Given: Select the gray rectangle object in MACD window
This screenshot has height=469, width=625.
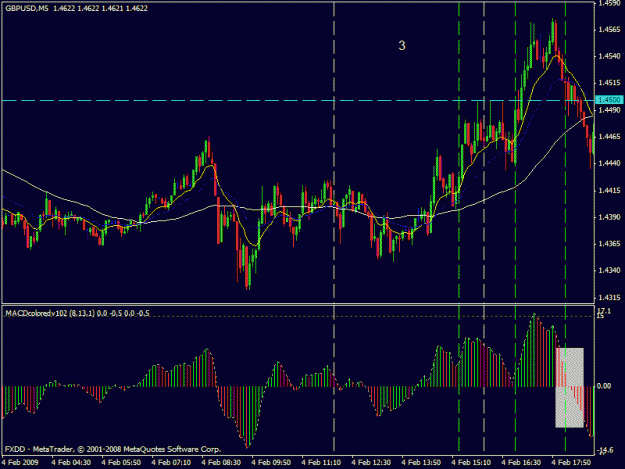Looking at the screenshot, I should coord(570,388).
